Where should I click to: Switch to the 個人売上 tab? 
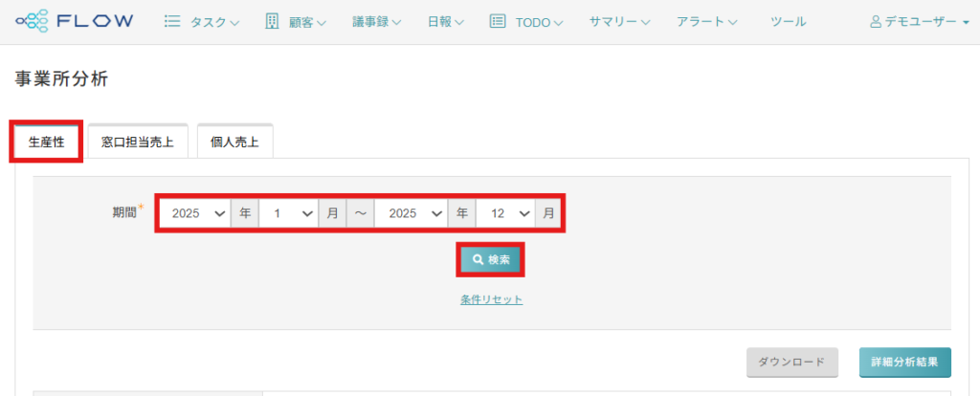234,143
